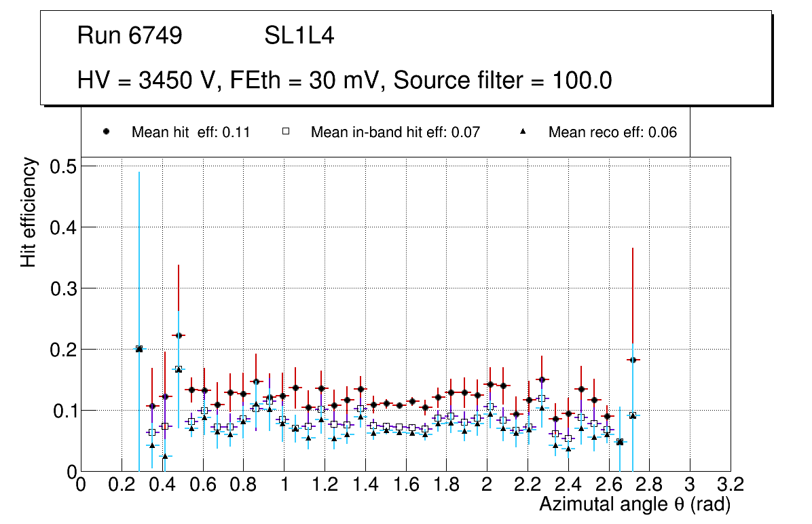Click the rightmost black circle data point
812x524 pixels.
tap(633, 360)
